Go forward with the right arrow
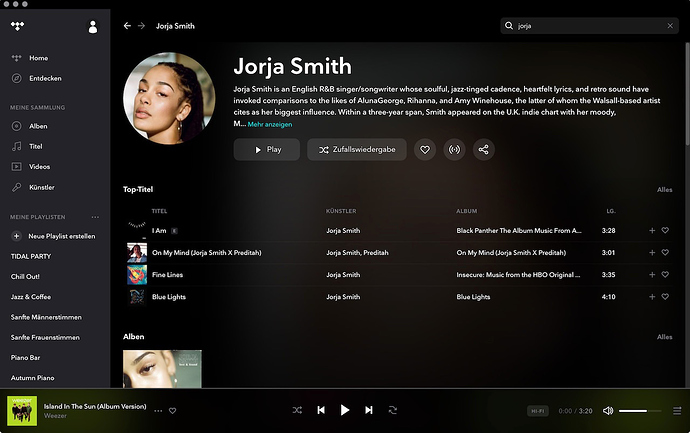690x433 pixels. pyautogui.click(x=141, y=26)
